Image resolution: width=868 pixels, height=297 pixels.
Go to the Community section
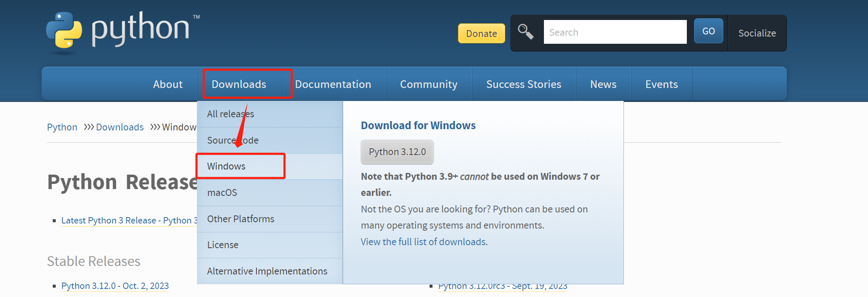click(428, 84)
